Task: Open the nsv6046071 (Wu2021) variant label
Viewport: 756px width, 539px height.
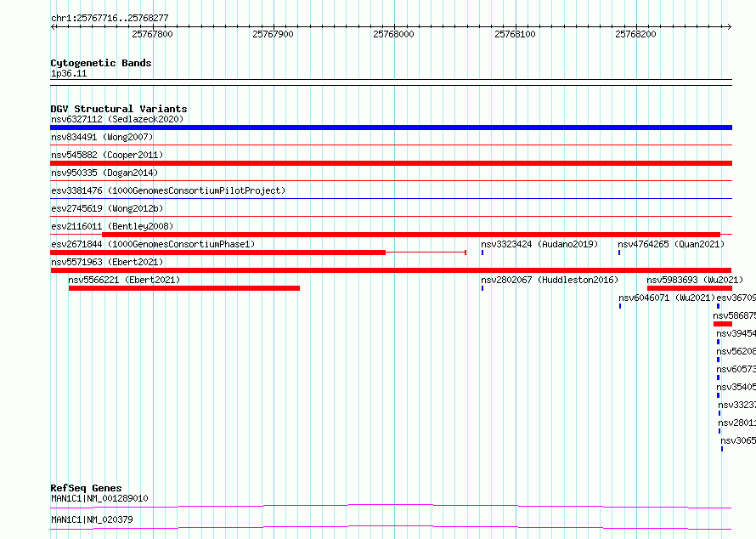Action: (x=668, y=298)
